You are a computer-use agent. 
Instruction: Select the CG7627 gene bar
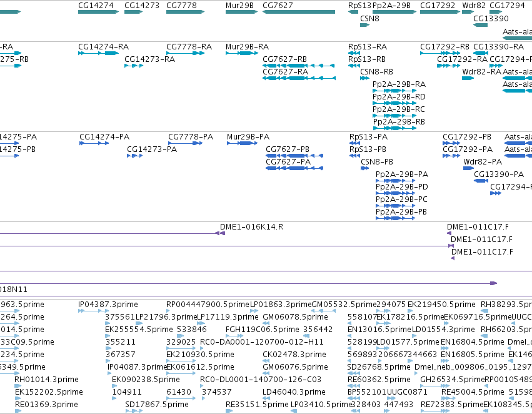coord(299,12)
